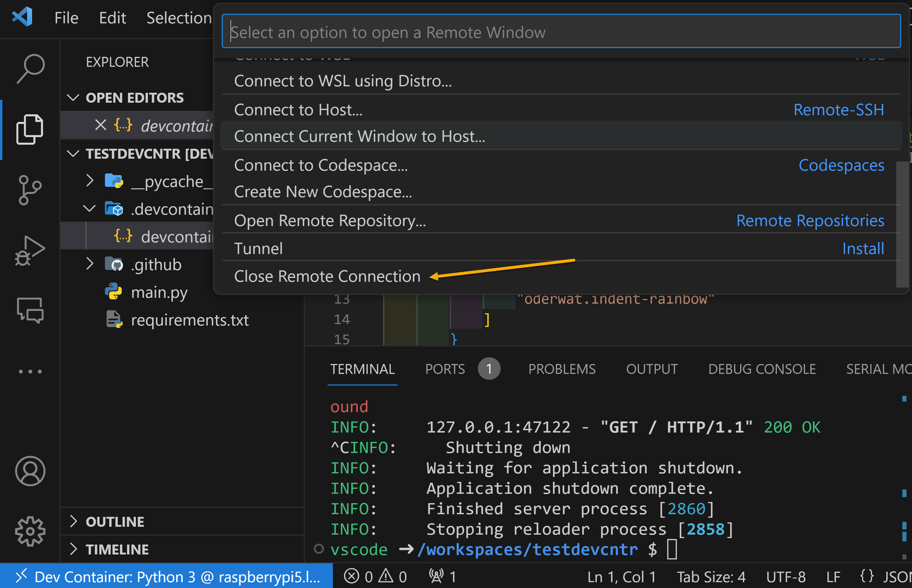
Task: Click the quick pick list scrollbar
Action: click(x=902, y=224)
